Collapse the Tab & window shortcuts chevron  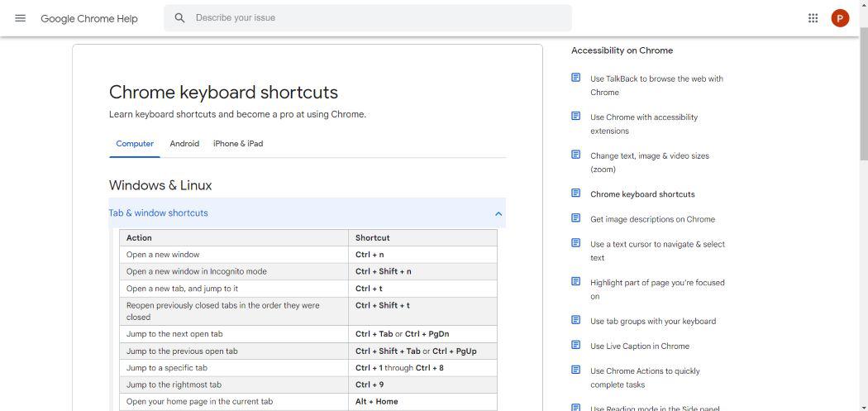click(498, 213)
